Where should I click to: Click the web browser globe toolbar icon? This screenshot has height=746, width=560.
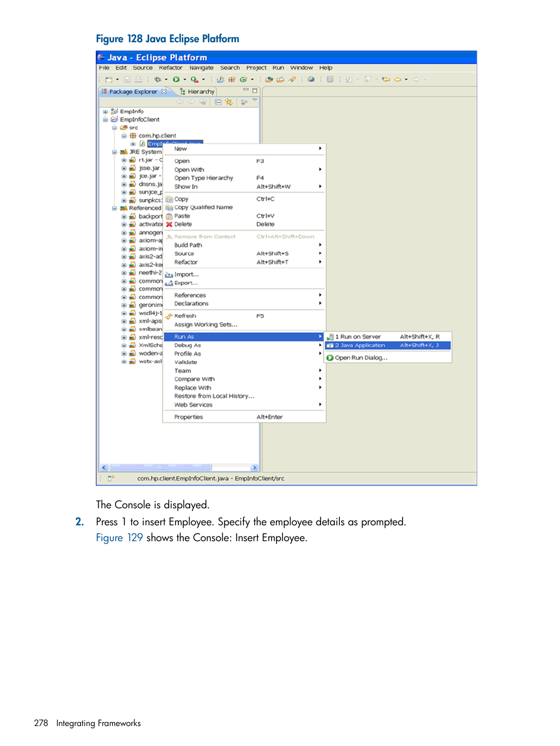[311, 79]
